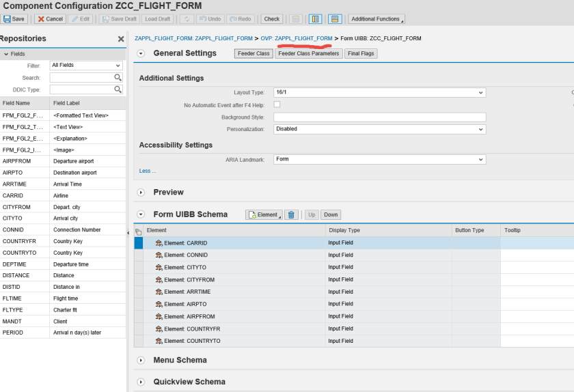
Task: Click the icon for Element: CITYTO row
Action: tap(159, 268)
